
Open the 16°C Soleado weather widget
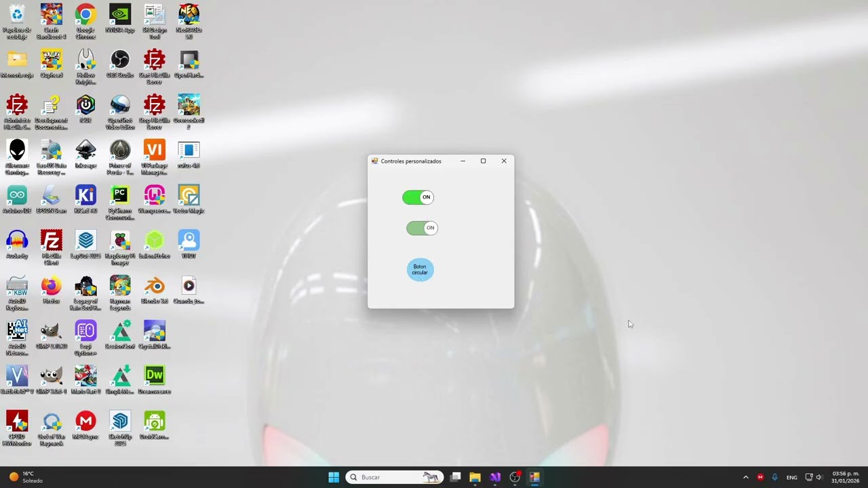[26, 477]
